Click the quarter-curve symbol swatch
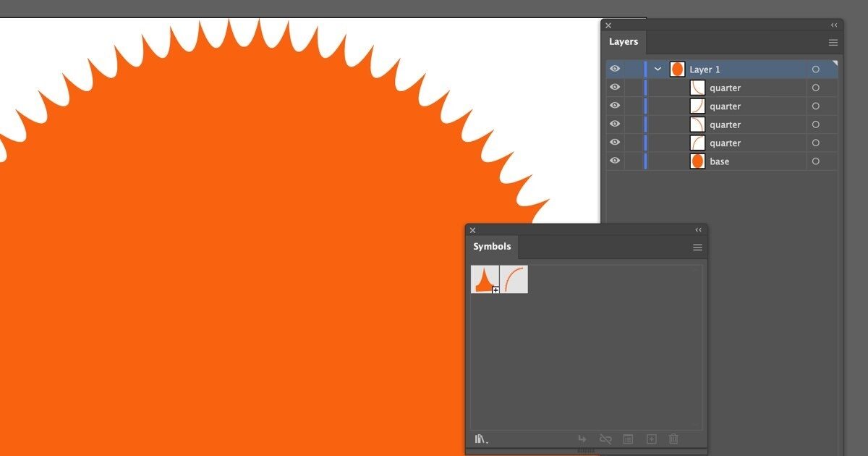Screen dimensions: 868x456 pyautogui.click(x=516, y=279)
